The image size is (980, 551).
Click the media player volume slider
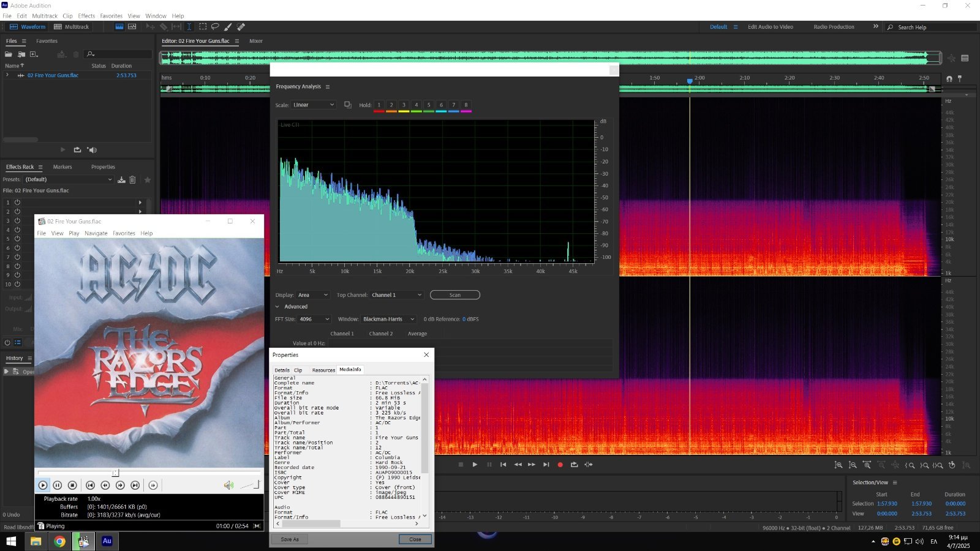(x=250, y=485)
